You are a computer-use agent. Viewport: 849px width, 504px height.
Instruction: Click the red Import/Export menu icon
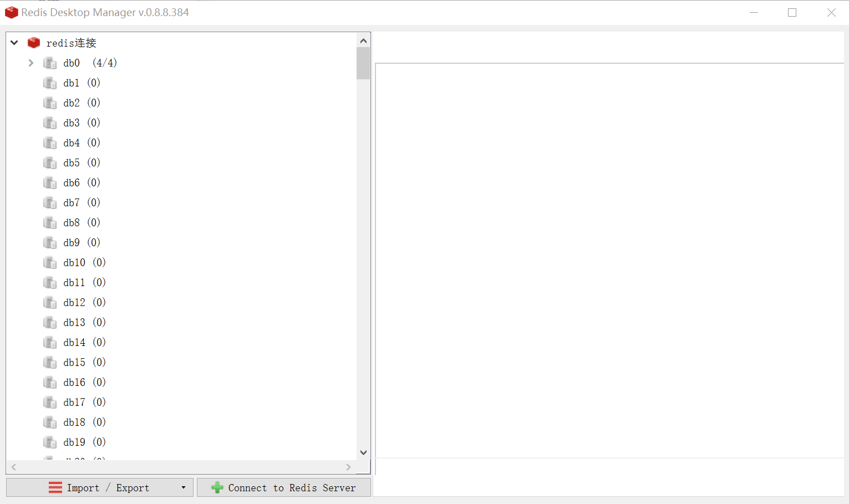tap(55, 487)
